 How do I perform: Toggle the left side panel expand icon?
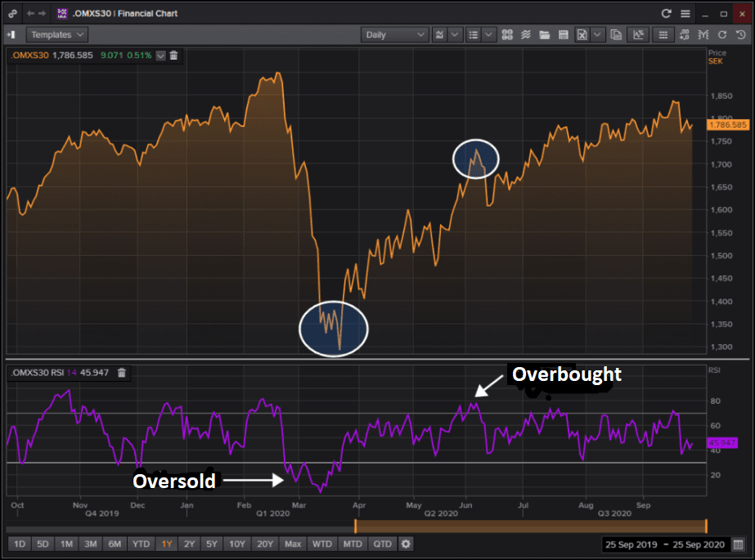(11, 35)
